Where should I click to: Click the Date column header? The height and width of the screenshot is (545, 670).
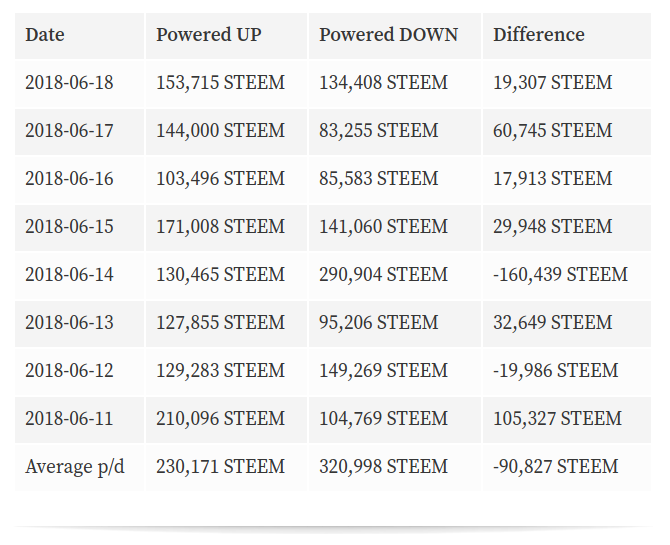(x=80, y=35)
